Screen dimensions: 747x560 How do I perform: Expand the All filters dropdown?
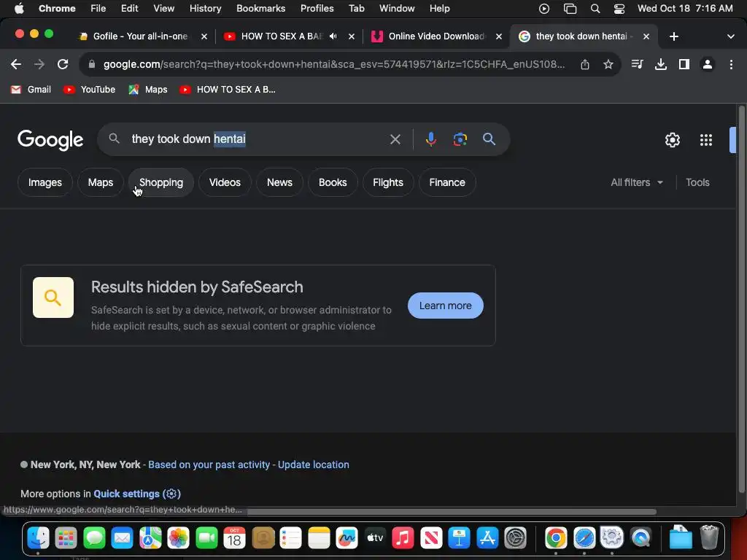[x=636, y=182]
